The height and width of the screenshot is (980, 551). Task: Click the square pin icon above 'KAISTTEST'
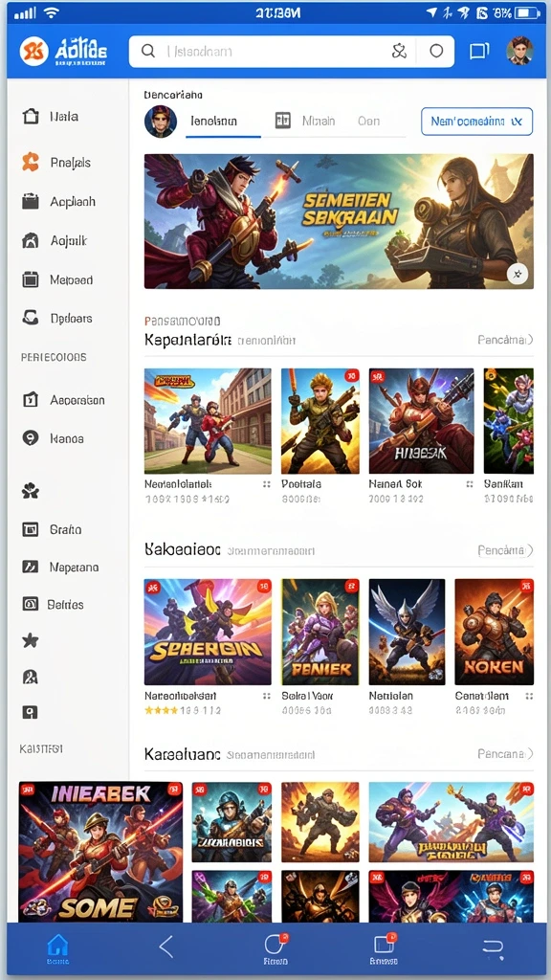(30, 712)
